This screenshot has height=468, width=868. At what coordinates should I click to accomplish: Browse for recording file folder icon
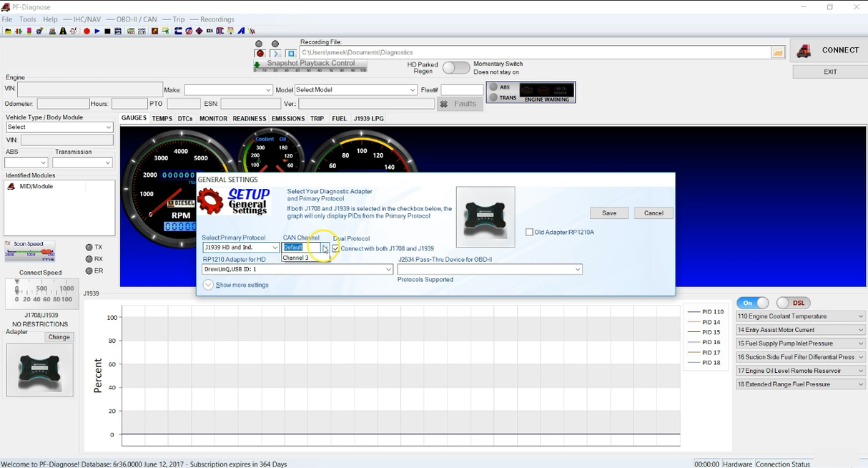[x=778, y=52]
